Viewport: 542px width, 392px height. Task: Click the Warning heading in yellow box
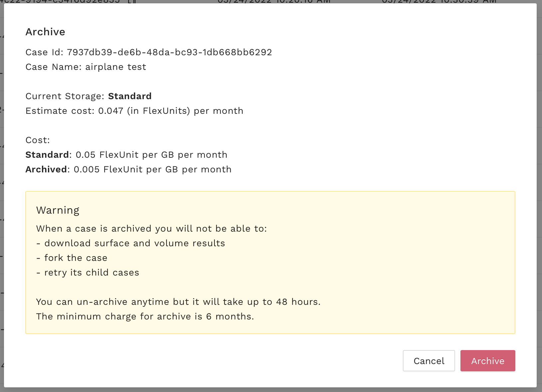pos(58,210)
